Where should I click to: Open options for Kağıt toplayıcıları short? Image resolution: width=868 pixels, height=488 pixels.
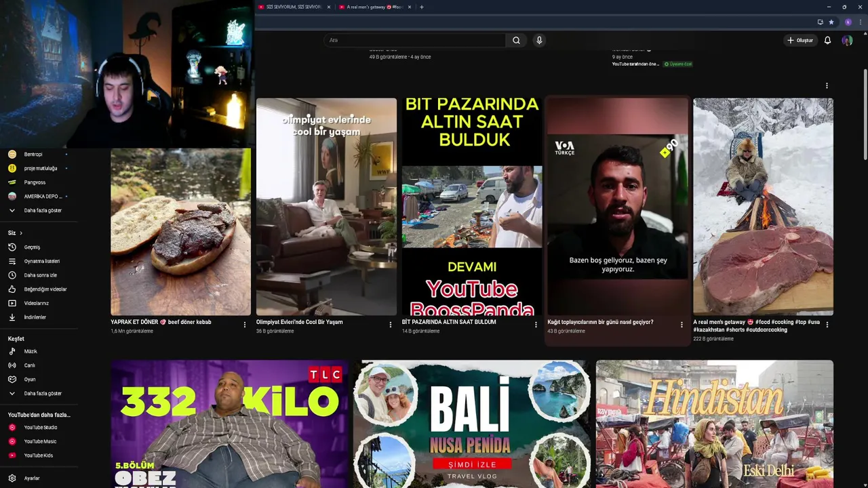tap(682, 325)
